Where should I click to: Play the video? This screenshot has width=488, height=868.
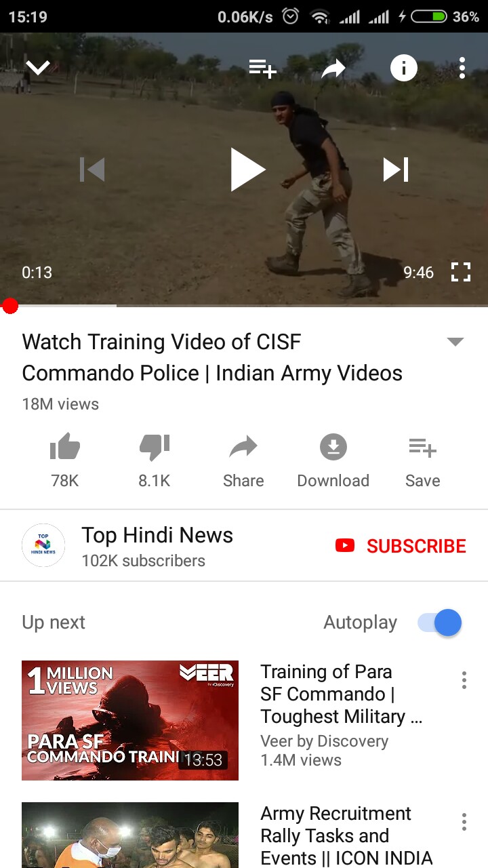[247, 170]
